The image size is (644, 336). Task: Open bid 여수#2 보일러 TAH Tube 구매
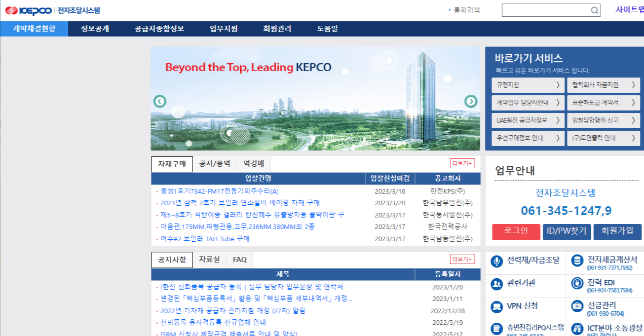(205, 239)
